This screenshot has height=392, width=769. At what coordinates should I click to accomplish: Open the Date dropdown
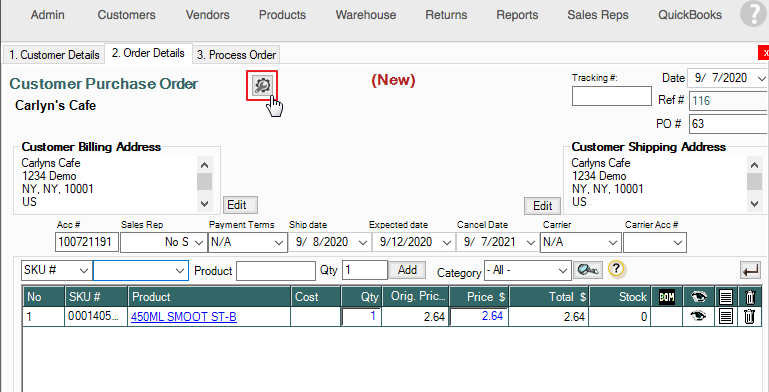coord(761,78)
